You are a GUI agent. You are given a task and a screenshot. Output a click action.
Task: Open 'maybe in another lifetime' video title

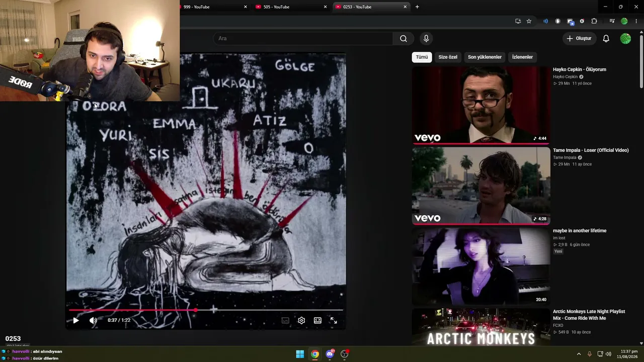(x=580, y=231)
